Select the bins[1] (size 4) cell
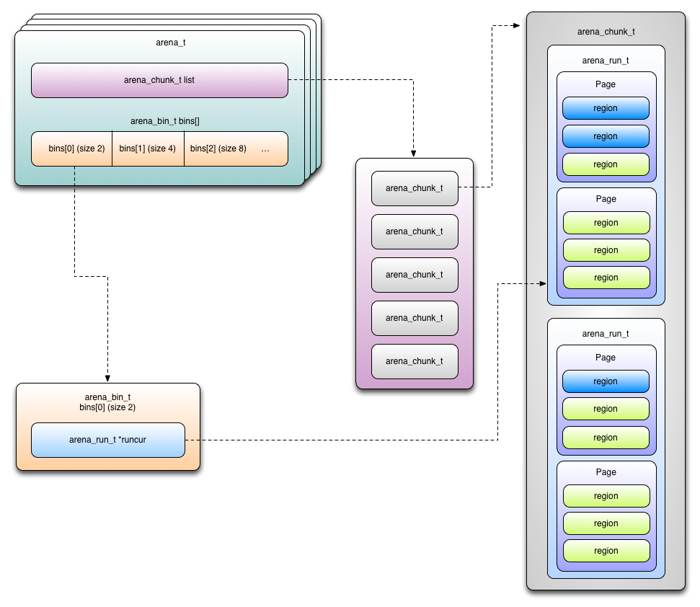 [147, 149]
